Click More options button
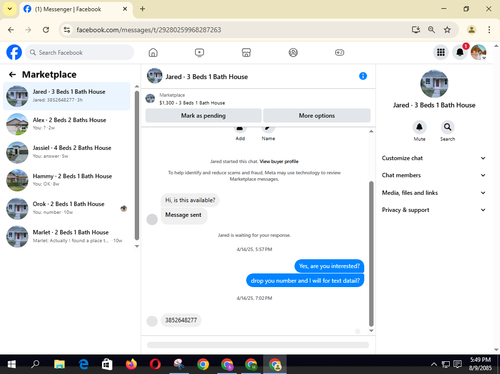The height and width of the screenshot is (374, 500). coord(317,116)
